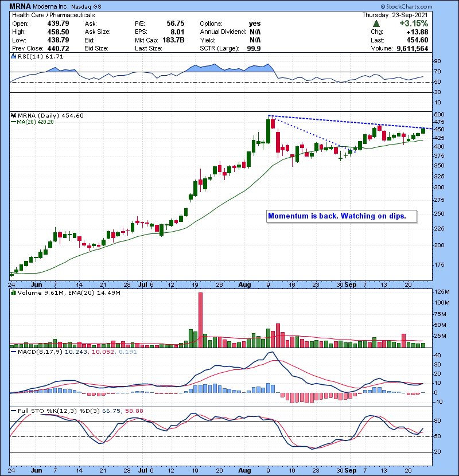
Task: Click the 125M volume axis label
Action: (442, 292)
